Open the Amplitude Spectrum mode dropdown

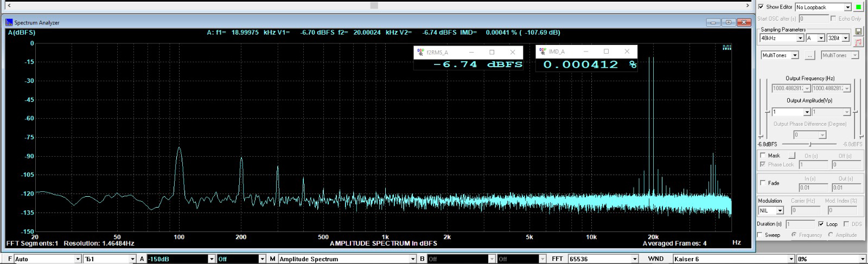[413, 259]
